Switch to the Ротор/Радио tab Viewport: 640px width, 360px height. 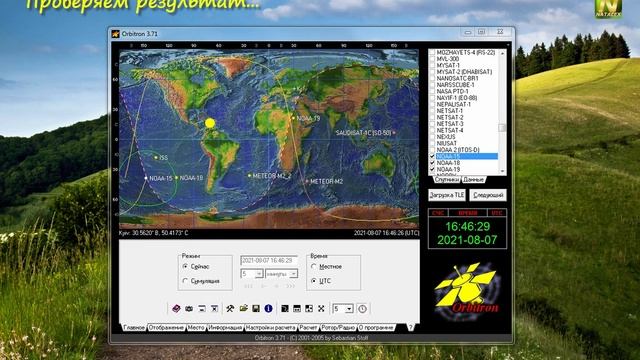tap(338, 327)
